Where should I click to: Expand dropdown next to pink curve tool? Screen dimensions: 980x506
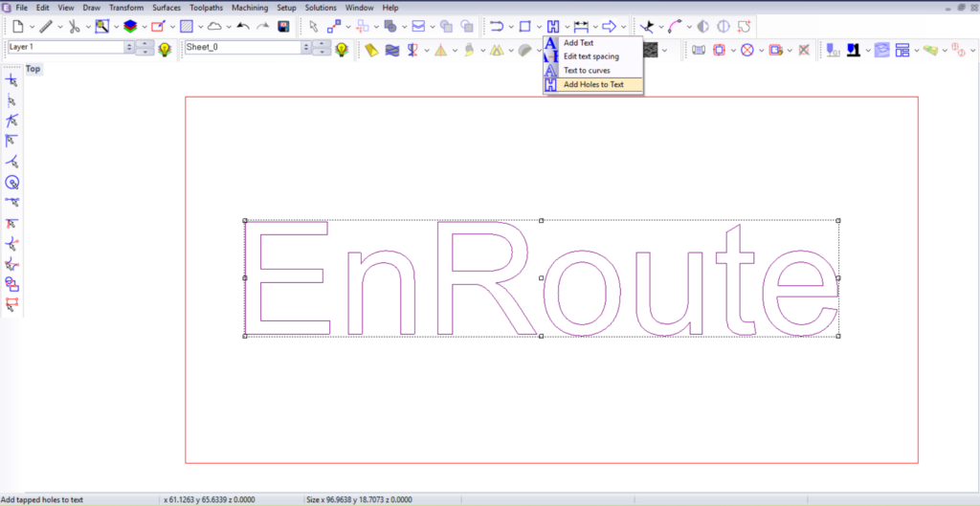(689, 27)
